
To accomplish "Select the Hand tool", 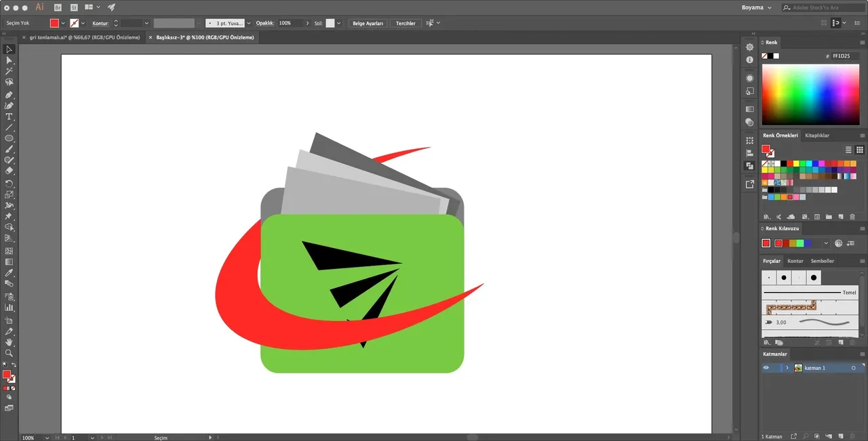I will (9, 342).
